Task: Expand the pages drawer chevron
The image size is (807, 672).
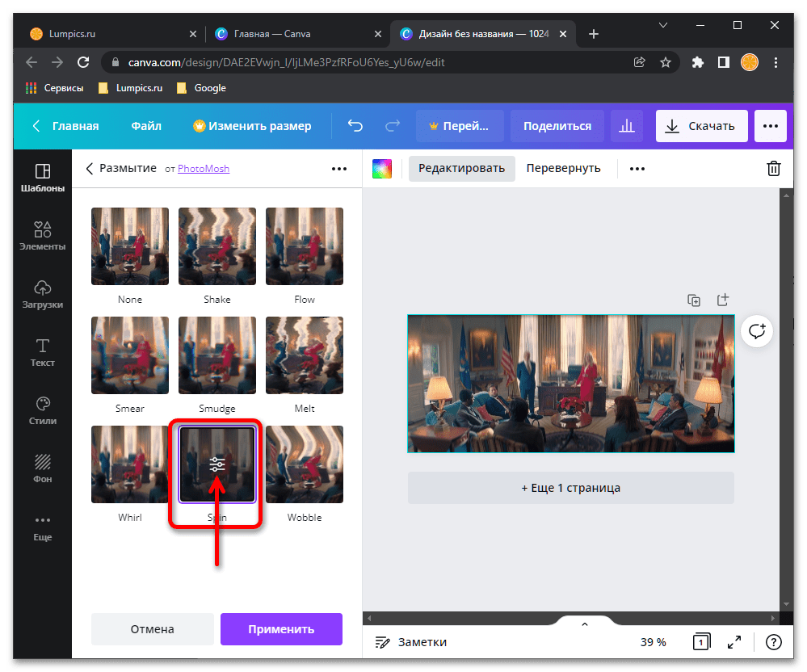Action: click(585, 624)
